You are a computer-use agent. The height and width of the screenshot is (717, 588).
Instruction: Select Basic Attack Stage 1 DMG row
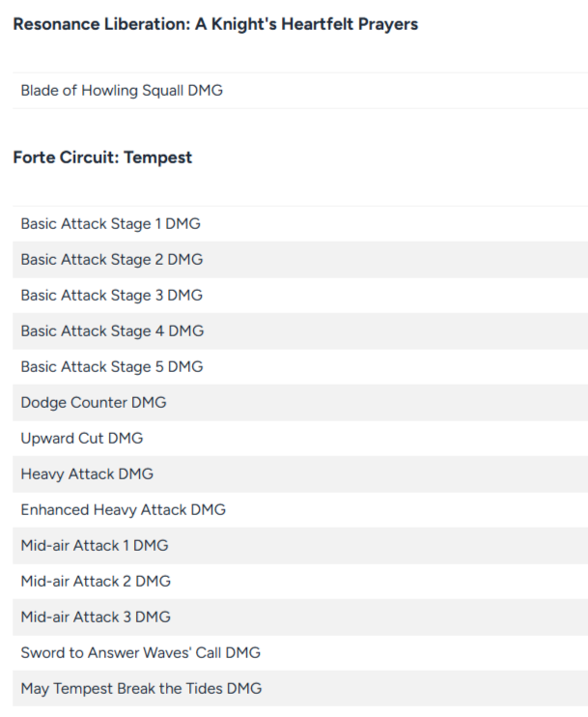[110, 224]
